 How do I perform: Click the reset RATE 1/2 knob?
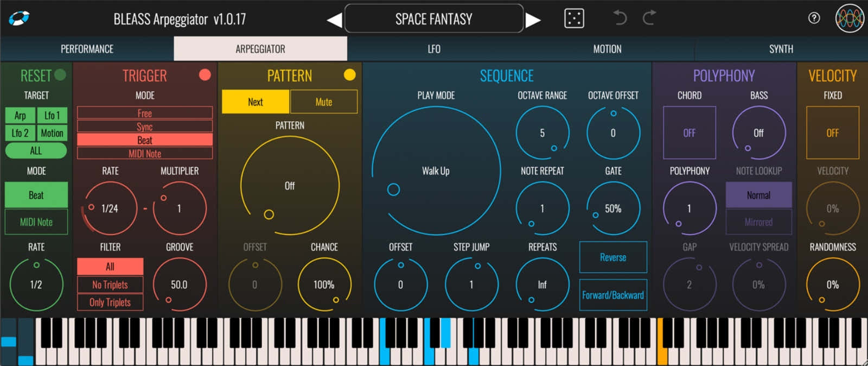click(x=36, y=285)
